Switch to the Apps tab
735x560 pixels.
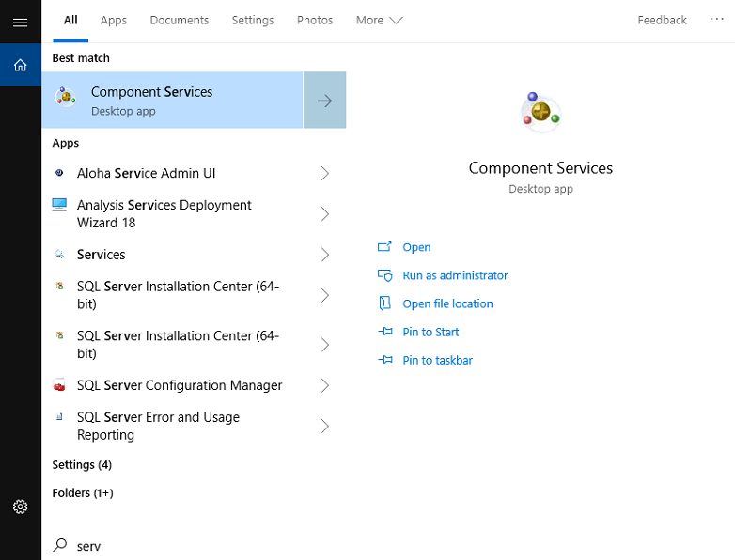coord(114,20)
